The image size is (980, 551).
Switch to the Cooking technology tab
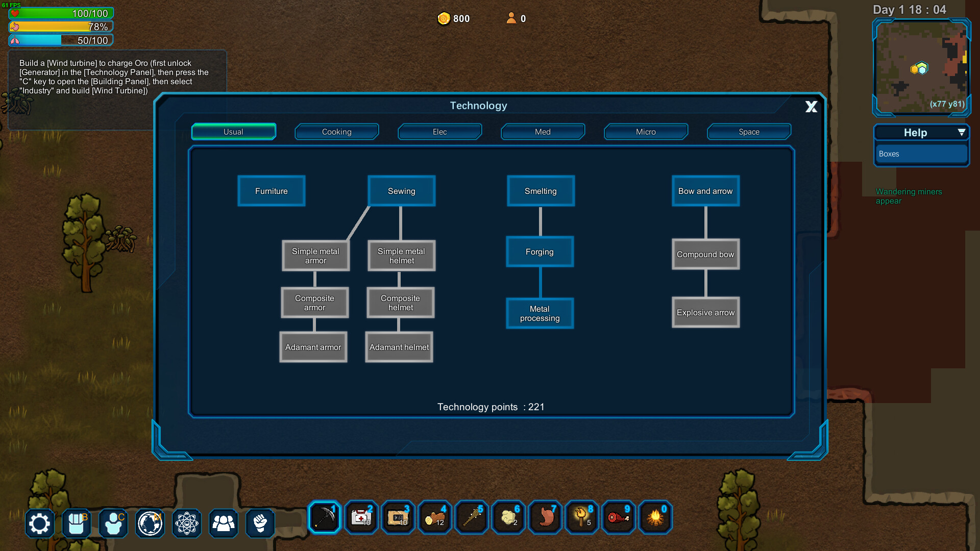[335, 131]
